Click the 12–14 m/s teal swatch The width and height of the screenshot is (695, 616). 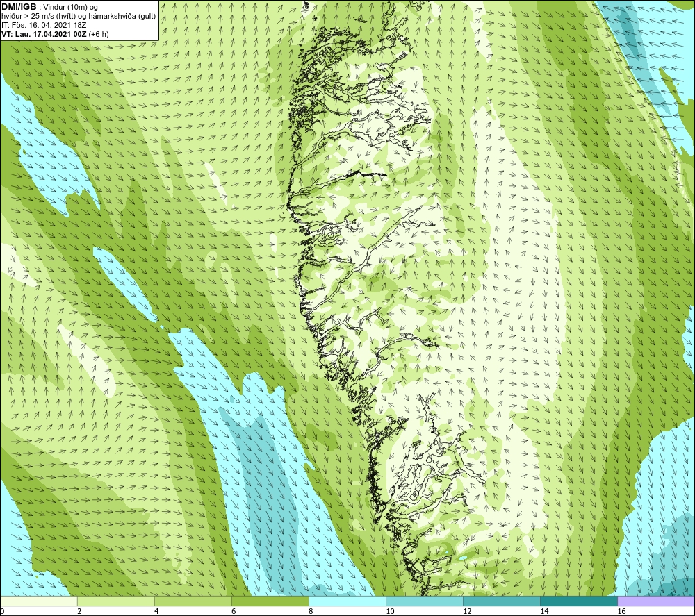point(502,601)
